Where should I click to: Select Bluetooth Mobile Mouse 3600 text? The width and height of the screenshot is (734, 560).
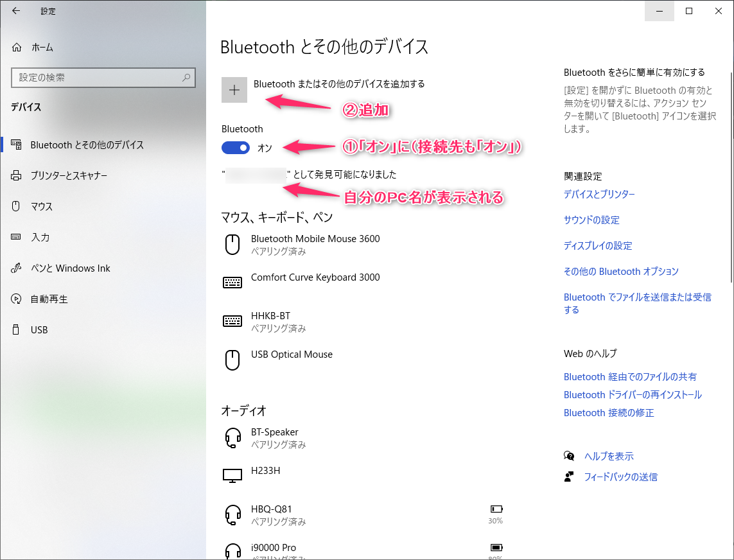coord(315,239)
